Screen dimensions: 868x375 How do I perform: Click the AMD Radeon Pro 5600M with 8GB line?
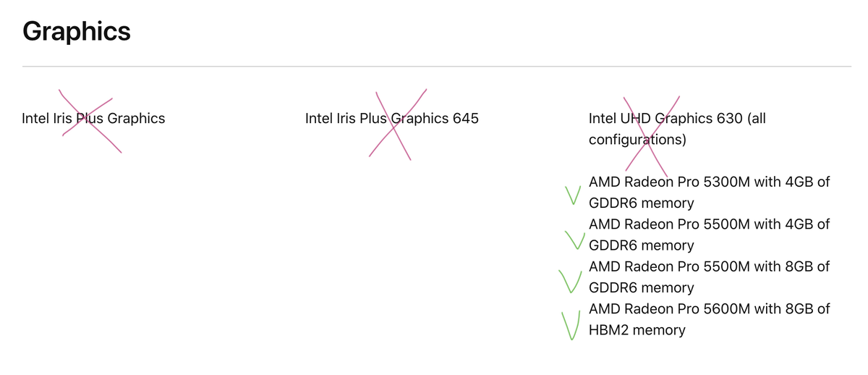(709, 309)
